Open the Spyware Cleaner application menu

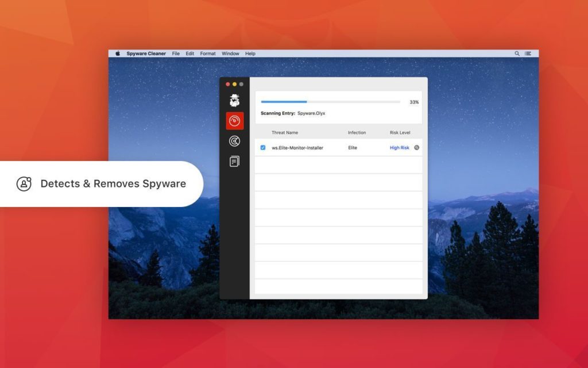[146, 53]
